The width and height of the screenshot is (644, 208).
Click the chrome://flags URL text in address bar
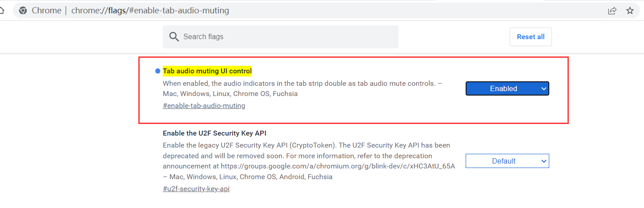tap(150, 10)
